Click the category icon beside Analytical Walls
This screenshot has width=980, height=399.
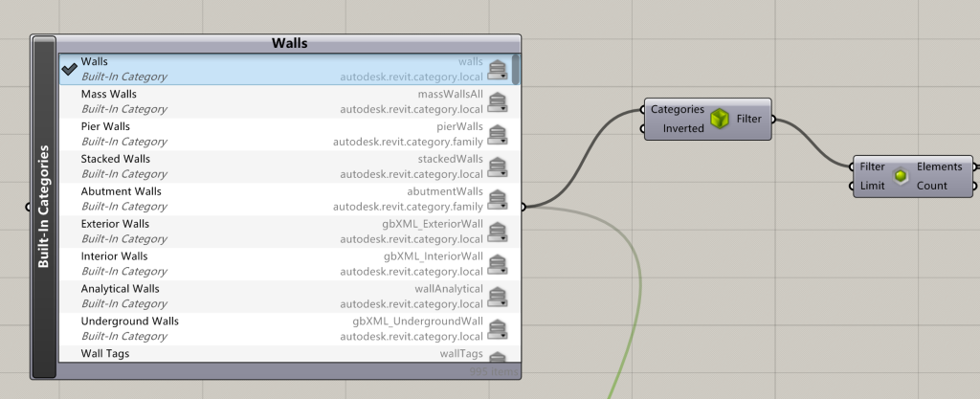(x=498, y=297)
